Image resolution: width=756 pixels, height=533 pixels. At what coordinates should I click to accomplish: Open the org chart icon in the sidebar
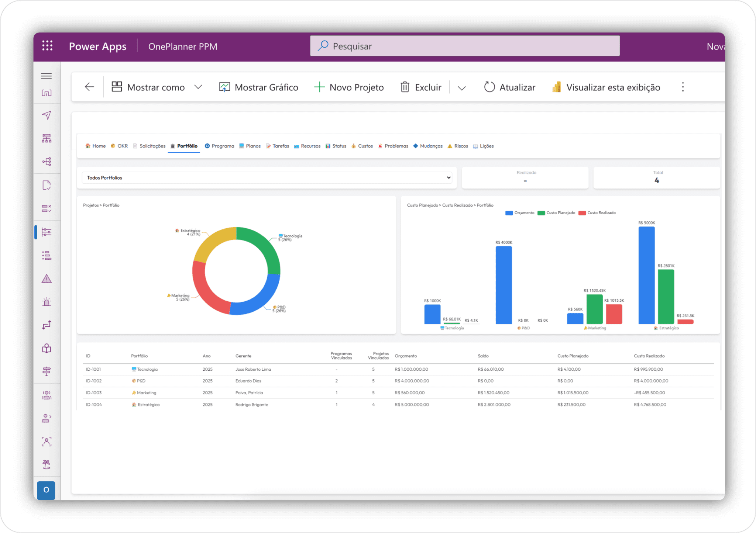point(47,138)
